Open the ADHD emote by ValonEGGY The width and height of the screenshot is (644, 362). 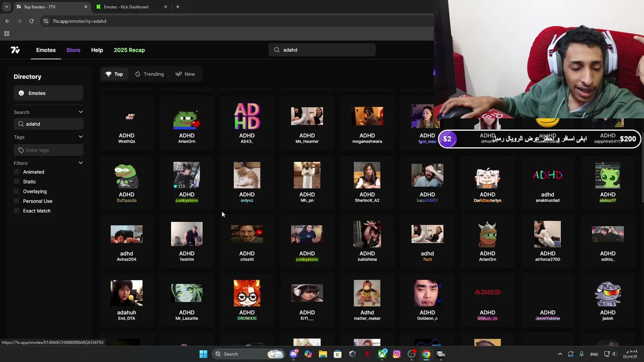point(427,182)
